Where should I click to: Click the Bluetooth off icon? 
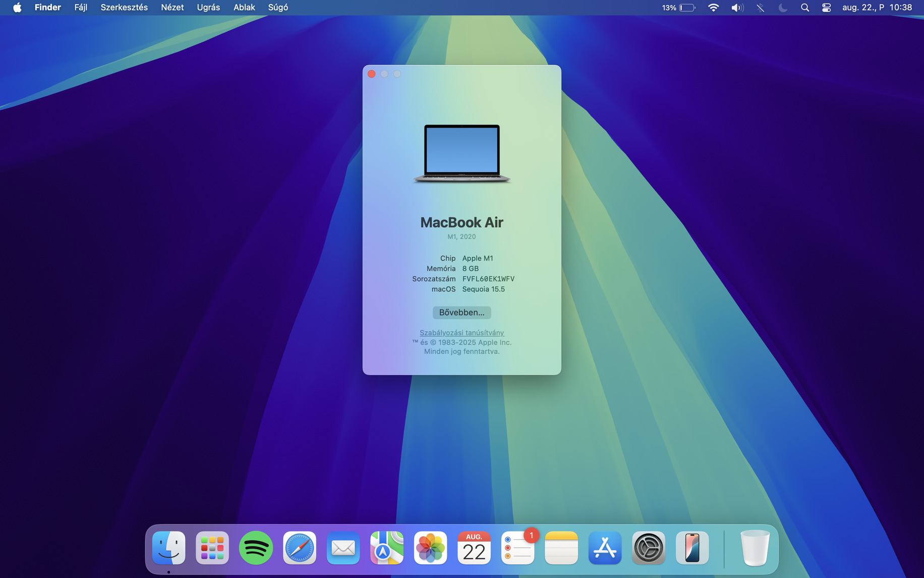(760, 8)
